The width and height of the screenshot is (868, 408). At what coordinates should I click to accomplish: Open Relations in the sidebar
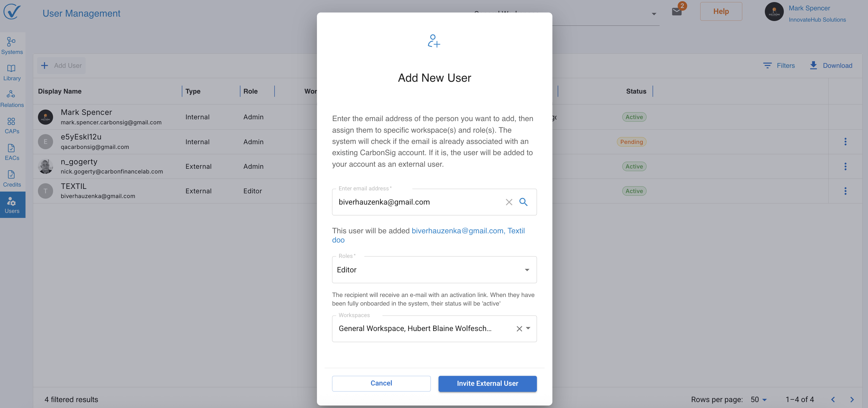point(12,98)
